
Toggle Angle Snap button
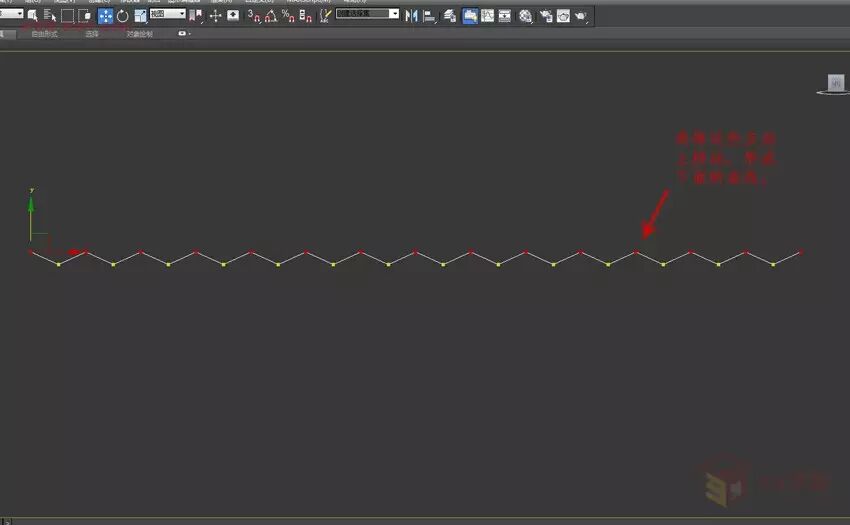tap(271, 16)
